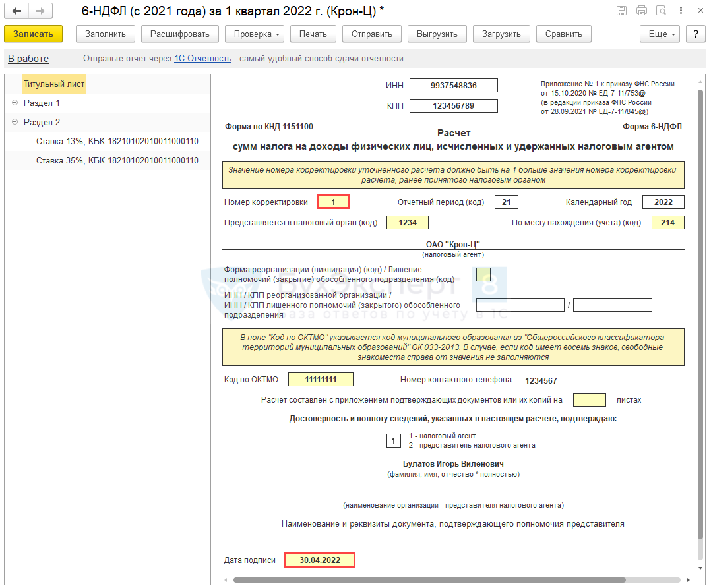Click the reorganized organization ИНН field
Viewport: 709px width, 588px height.
point(520,305)
